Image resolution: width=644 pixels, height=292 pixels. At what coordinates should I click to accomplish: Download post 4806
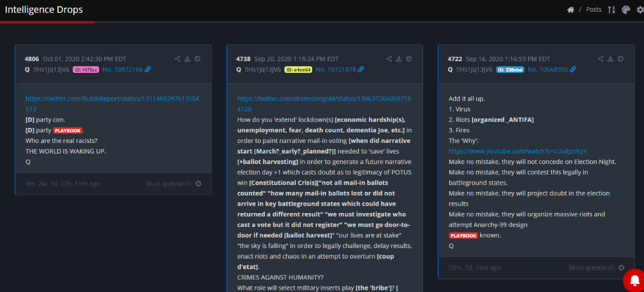187,59
